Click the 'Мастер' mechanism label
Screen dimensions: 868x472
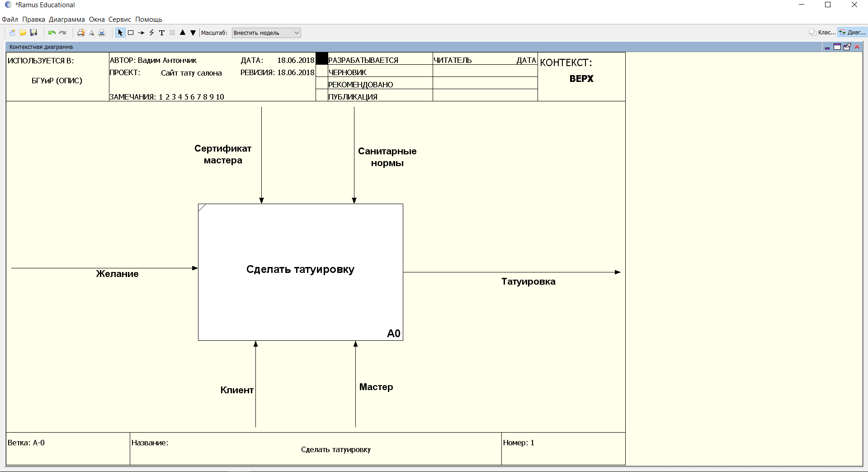tap(376, 387)
